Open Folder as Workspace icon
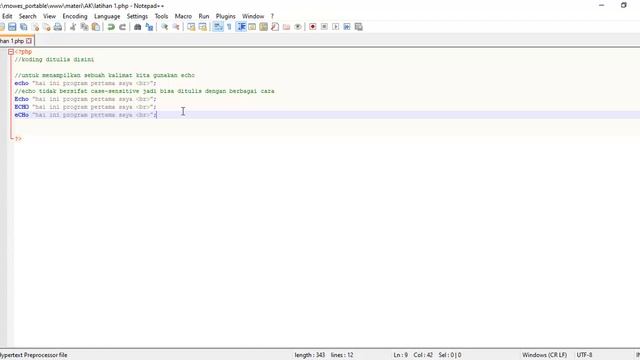This screenshot has width=640, height=360. [286, 27]
